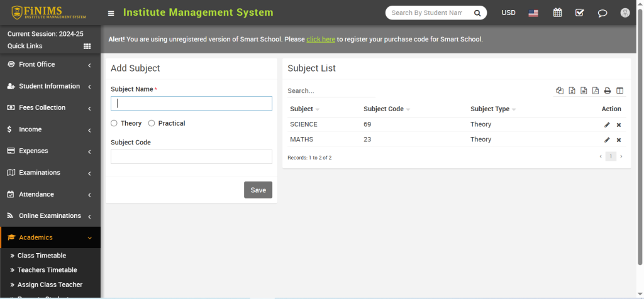The height and width of the screenshot is (299, 644).
Task: Click the Save button
Action: [x=258, y=190]
